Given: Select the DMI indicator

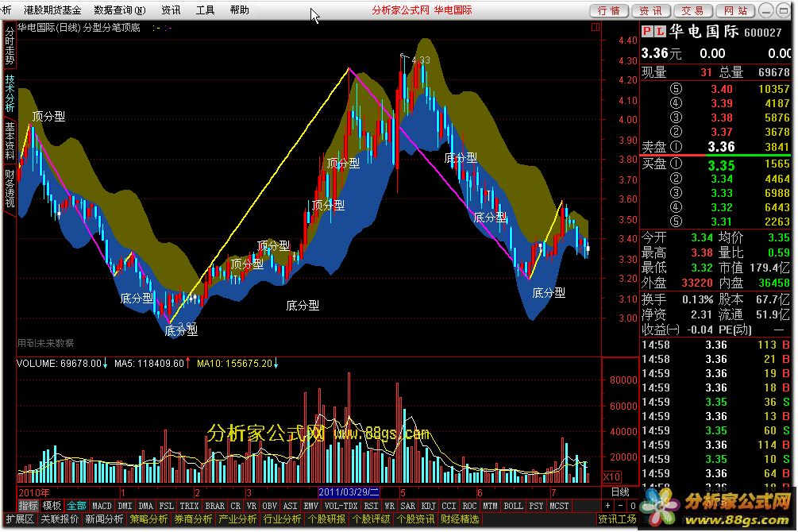Looking at the screenshot, I should pos(125,506).
